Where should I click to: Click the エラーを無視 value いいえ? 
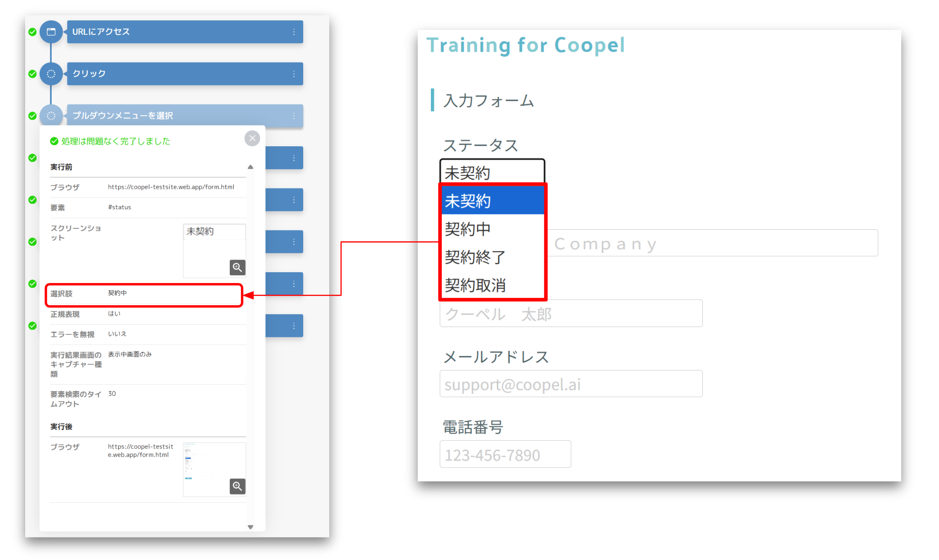117,333
